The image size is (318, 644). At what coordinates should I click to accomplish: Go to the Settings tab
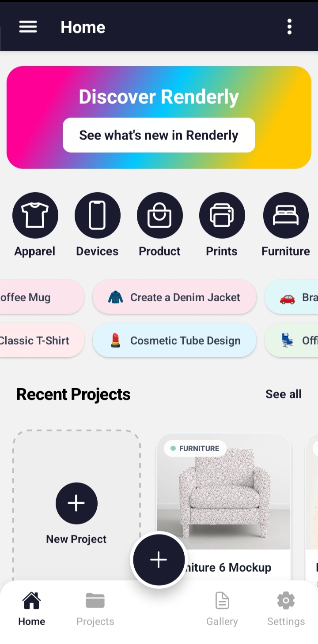[286, 610]
